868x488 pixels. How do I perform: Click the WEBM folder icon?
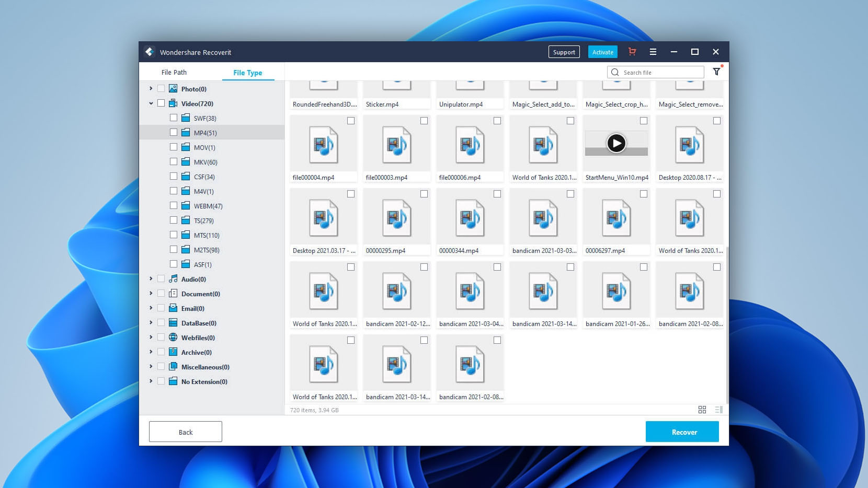[x=186, y=206]
